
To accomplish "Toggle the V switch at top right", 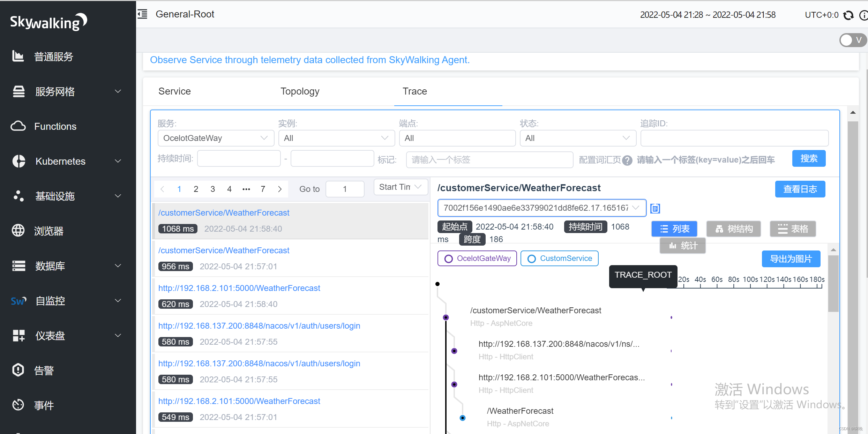I will [853, 40].
